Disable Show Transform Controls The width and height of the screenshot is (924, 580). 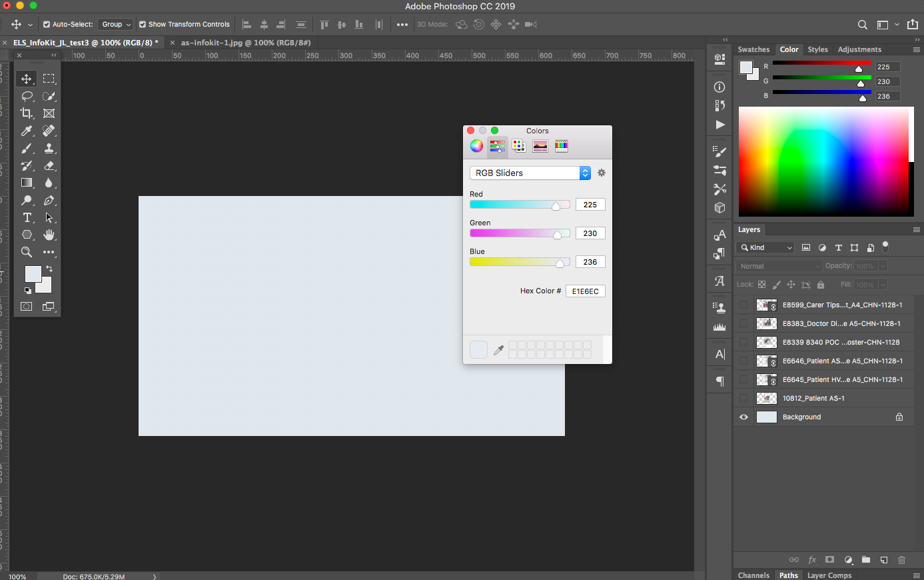[142, 24]
